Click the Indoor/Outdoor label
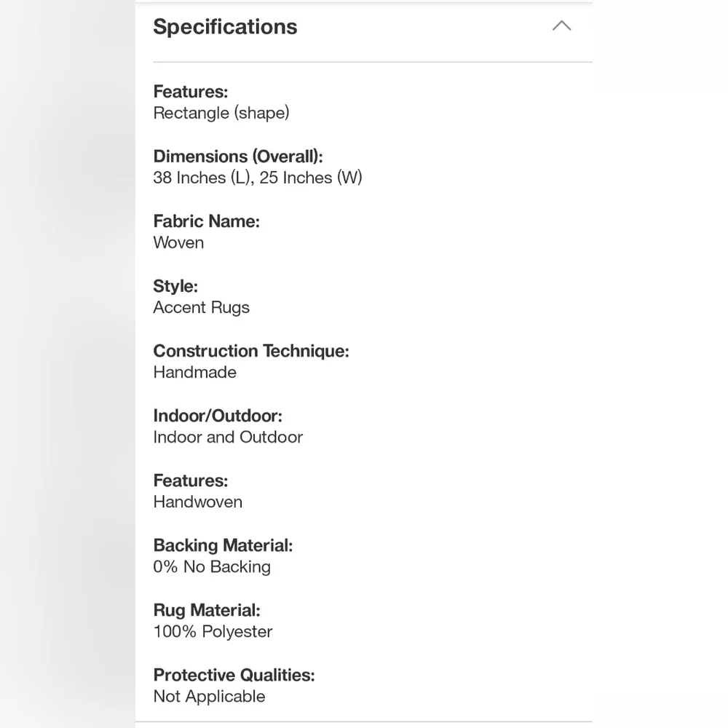The width and height of the screenshot is (728, 728). tap(218, 416)
